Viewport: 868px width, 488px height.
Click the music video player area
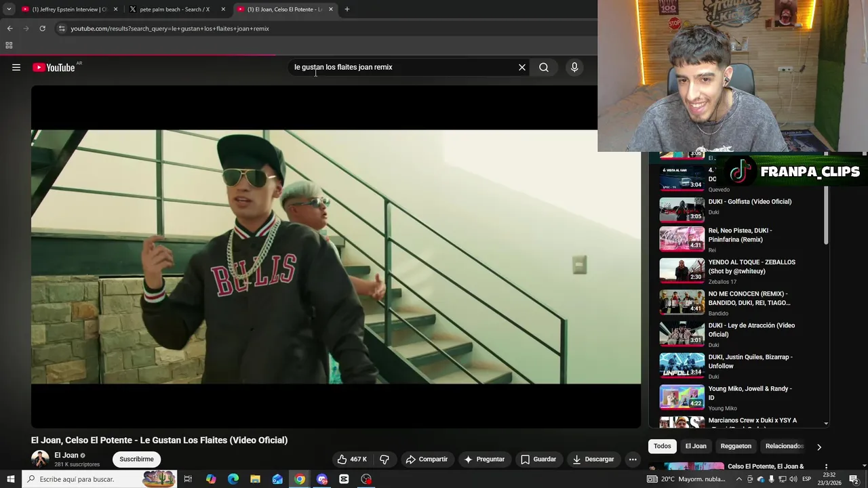pyautogui.click(x=336, y=257)
